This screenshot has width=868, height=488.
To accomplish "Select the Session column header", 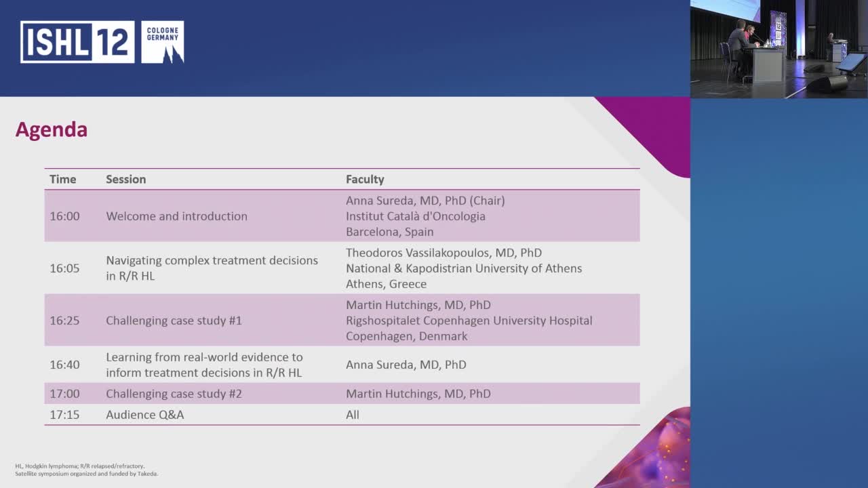I will 126,179.
